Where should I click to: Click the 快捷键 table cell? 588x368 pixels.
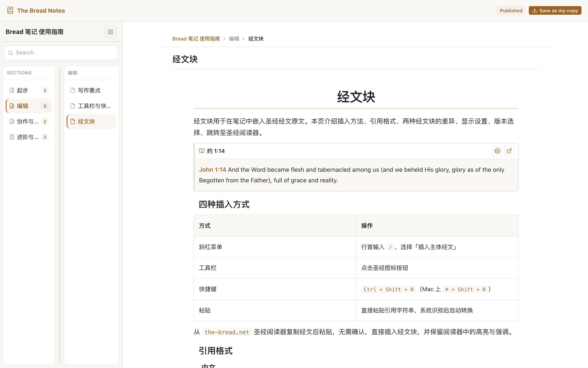pos(275,289)
